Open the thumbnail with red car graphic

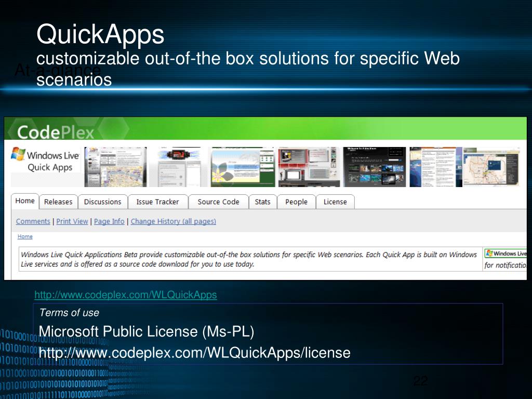point(179,167)
